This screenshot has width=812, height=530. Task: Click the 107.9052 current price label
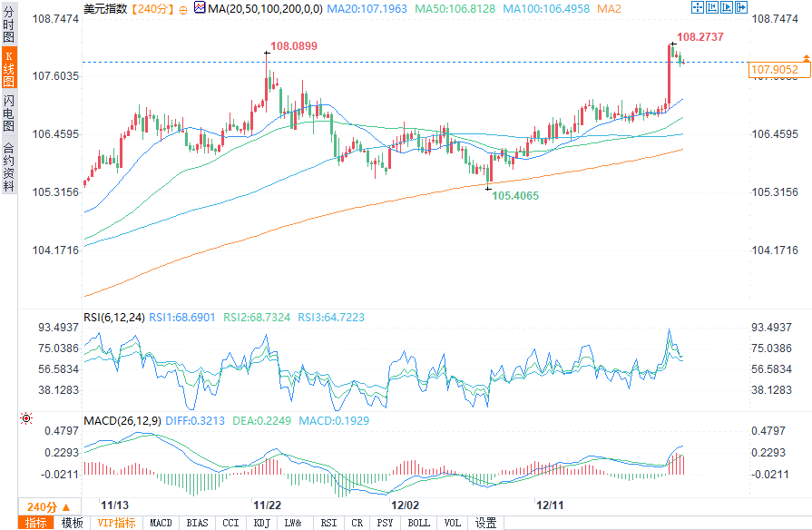click(775, 69)
